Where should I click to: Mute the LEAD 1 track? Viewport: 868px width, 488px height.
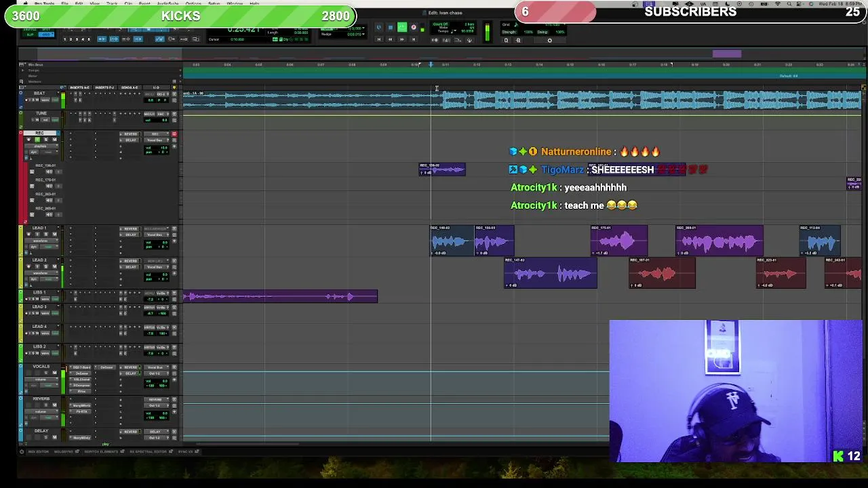[x=55, y=235]
